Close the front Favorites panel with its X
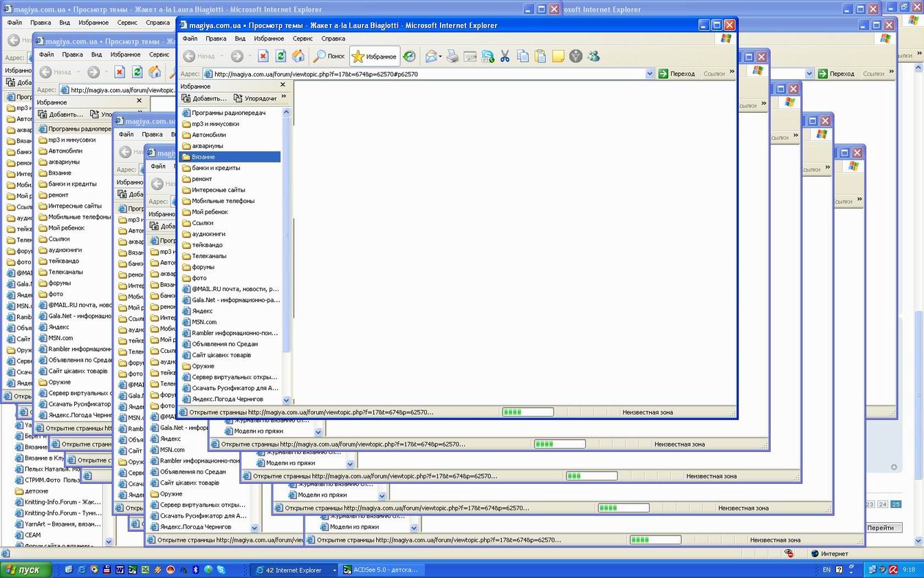 [283, 85]
